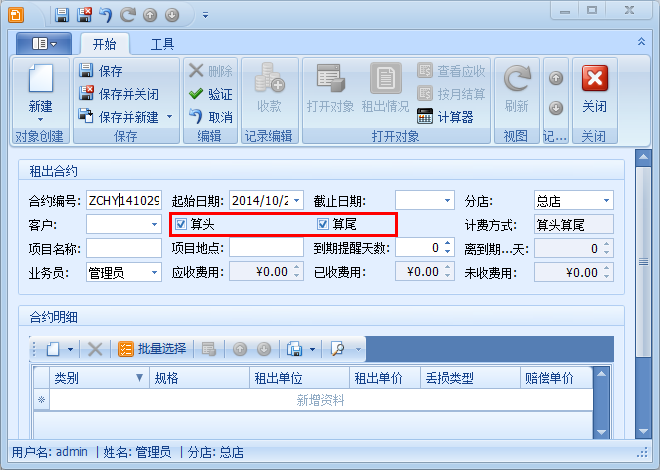Viewport: 660px width, 470px height.
Task: Click the delete X icon in 合约明细 toolbar
Action: 95,349
